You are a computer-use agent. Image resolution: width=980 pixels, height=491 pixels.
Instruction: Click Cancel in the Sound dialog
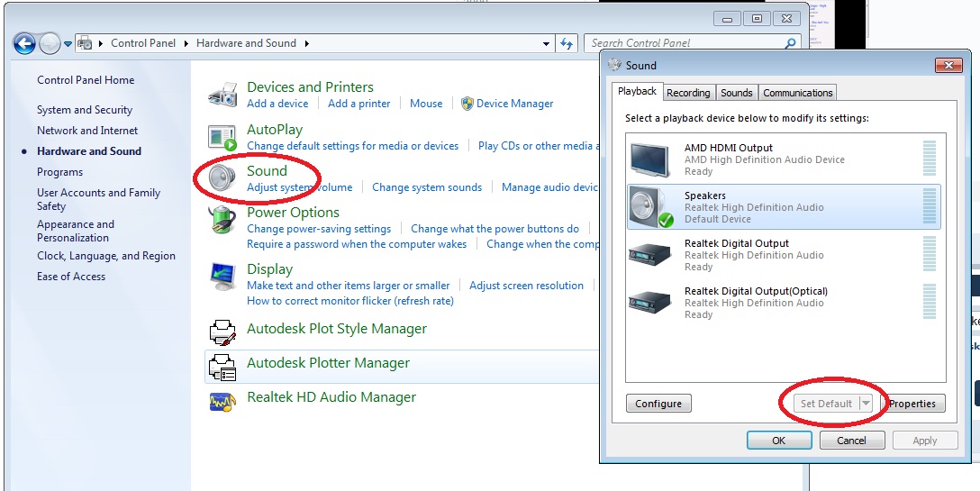pos(851,441)
